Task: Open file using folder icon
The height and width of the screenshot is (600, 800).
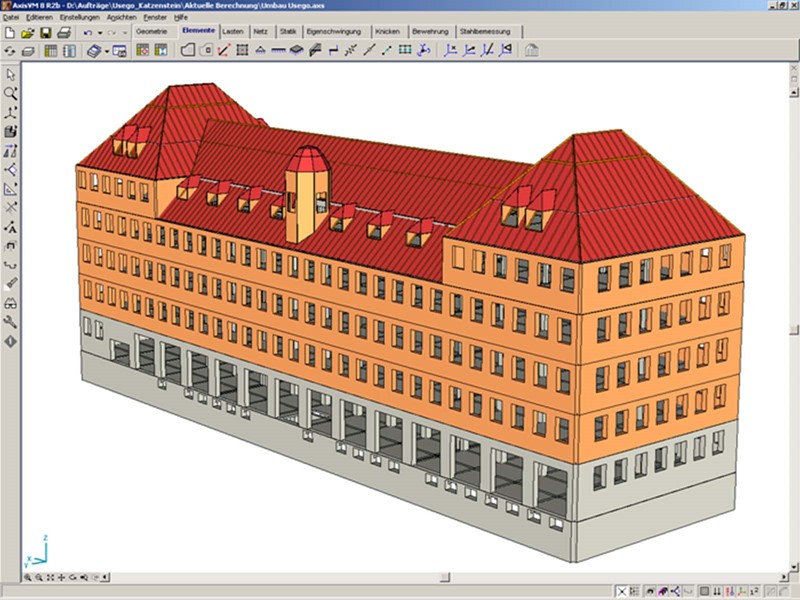Action: pos(28,33)
